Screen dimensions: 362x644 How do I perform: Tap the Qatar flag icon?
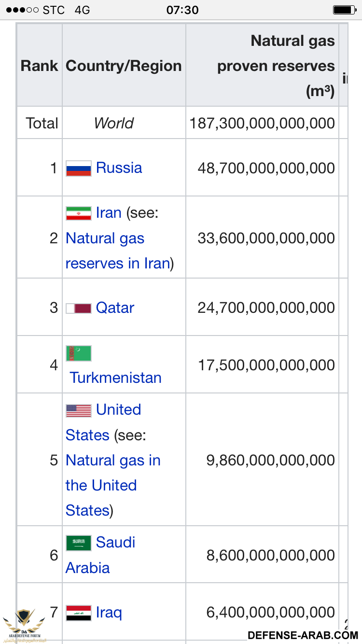coord(79,308)
